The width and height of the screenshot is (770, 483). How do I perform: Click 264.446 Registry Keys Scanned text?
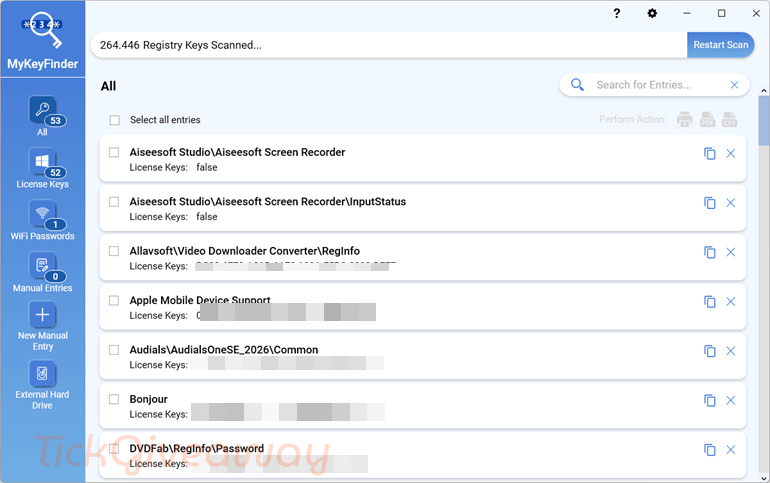click(181, 45)
